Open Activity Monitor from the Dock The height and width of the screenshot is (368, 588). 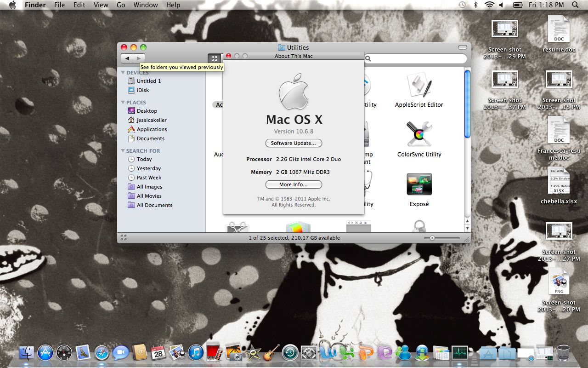460,353
